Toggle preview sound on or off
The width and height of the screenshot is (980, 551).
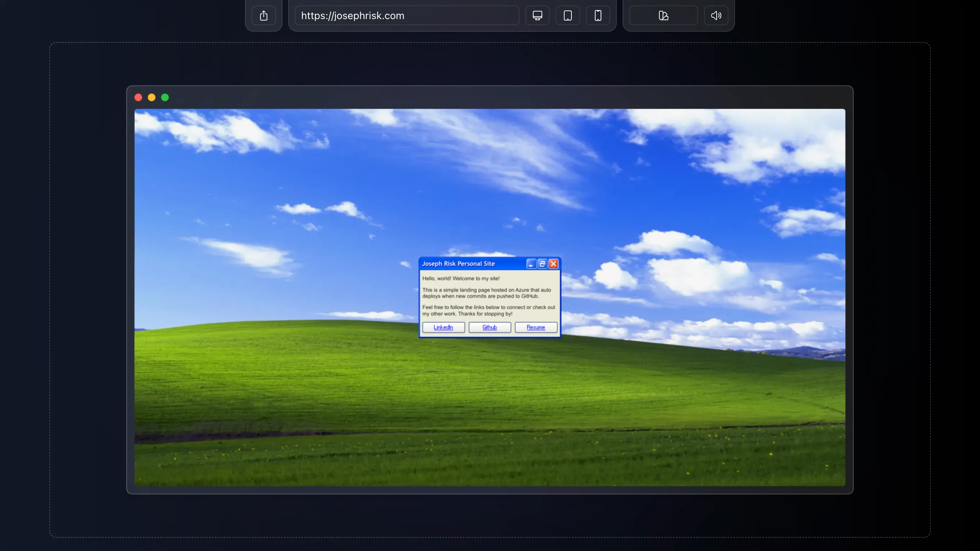pos(716,15)
